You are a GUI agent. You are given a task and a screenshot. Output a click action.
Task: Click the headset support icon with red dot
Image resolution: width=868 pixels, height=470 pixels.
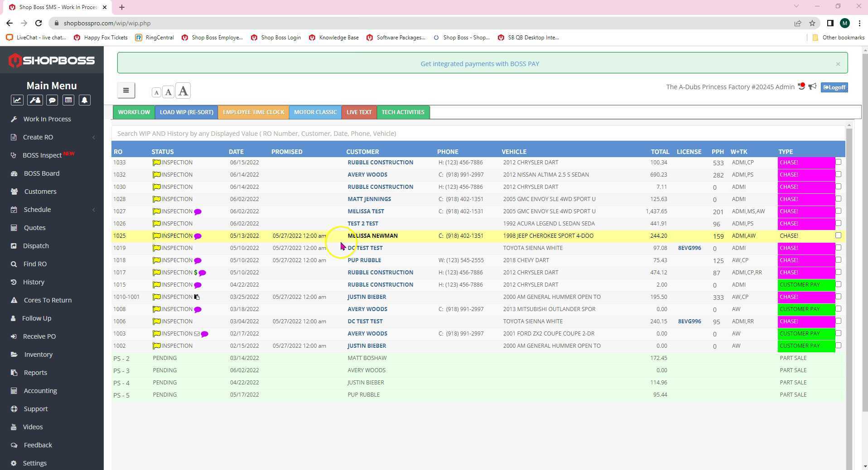click(801, 86)
